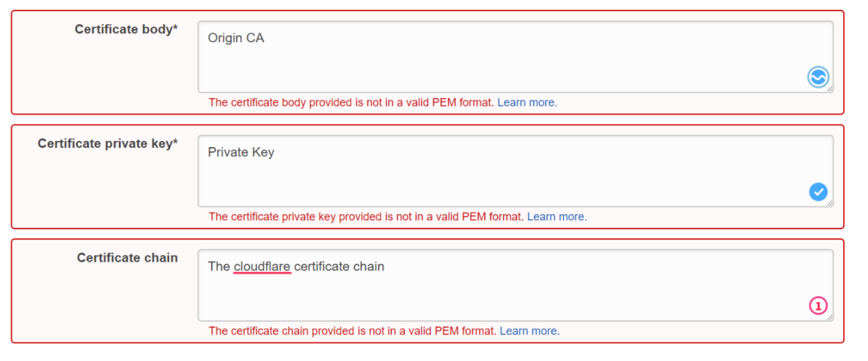Click the Certificate body field resize handle

point(829,89)
